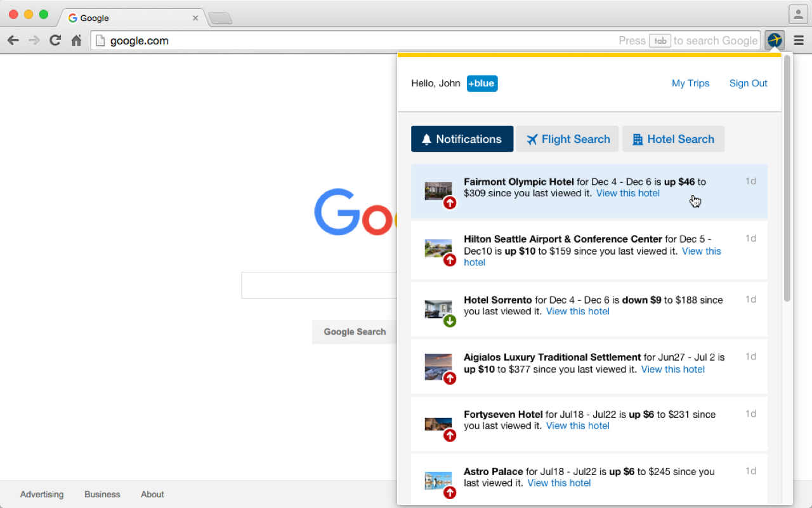Click the price-up arrow on Astro Palace
The width and height of the screenshot is (812, 508).
pos(450,492)
